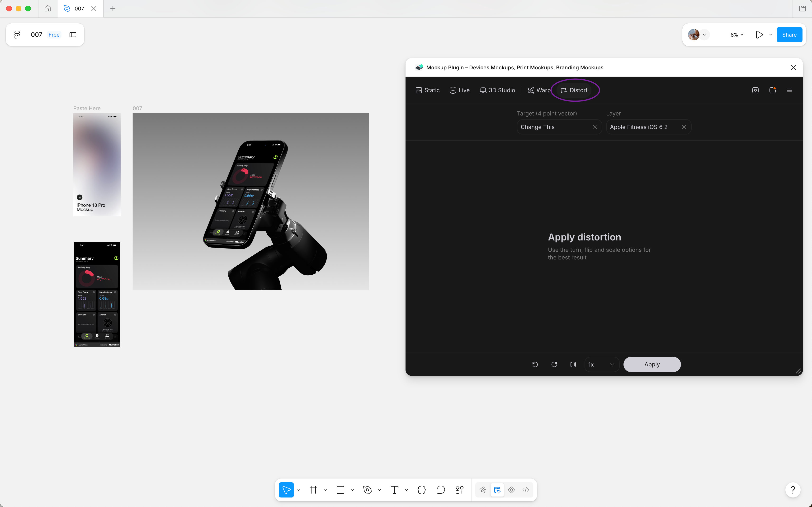Switch to Design mode toggle in toolbar
Viewport: 812px width, 507px height.
click(497, 490)
